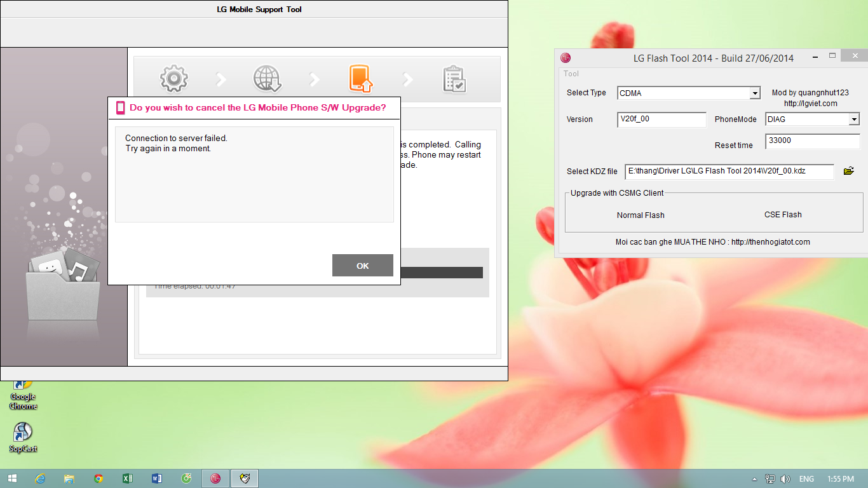Image resolution: width=868 pixels, height=488 pixels.
Task: Click the open folder browse icon for KDZ
Action: point(848,171)
